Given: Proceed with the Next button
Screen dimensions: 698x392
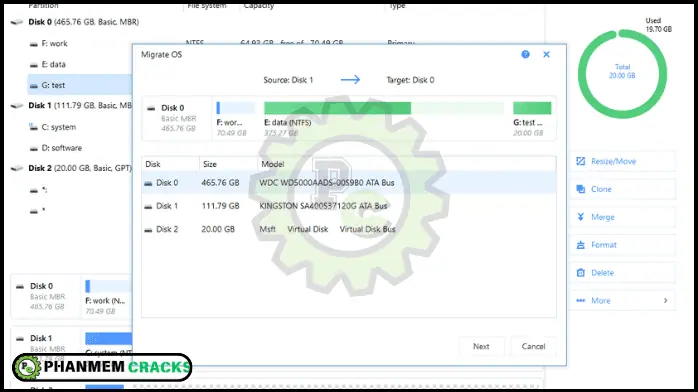Looking at the screenshot, I should click(481, 346).
